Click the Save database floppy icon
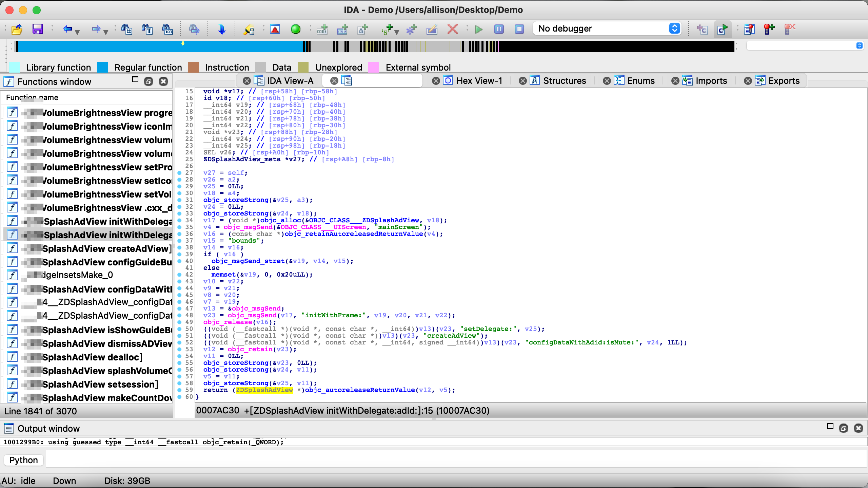This screenshot has height=488, width=868. (37, 29)
